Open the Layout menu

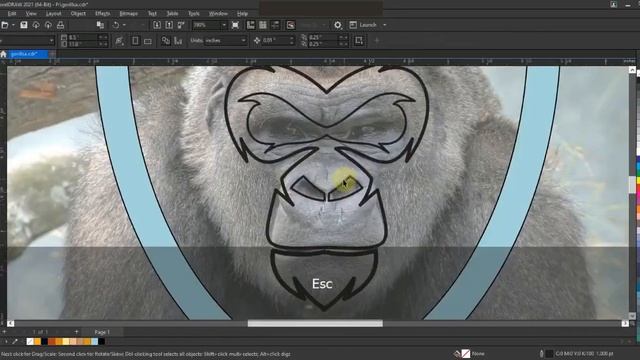coord(53,13)
